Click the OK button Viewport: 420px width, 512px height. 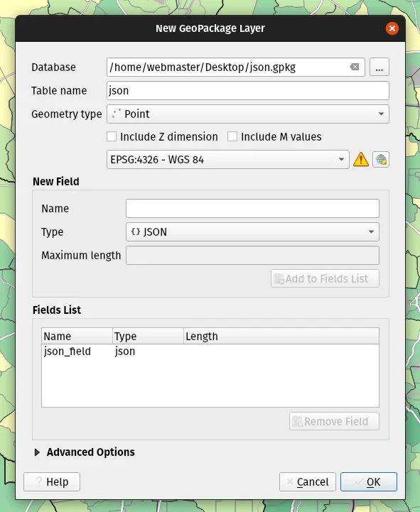[x=369, y=481]
